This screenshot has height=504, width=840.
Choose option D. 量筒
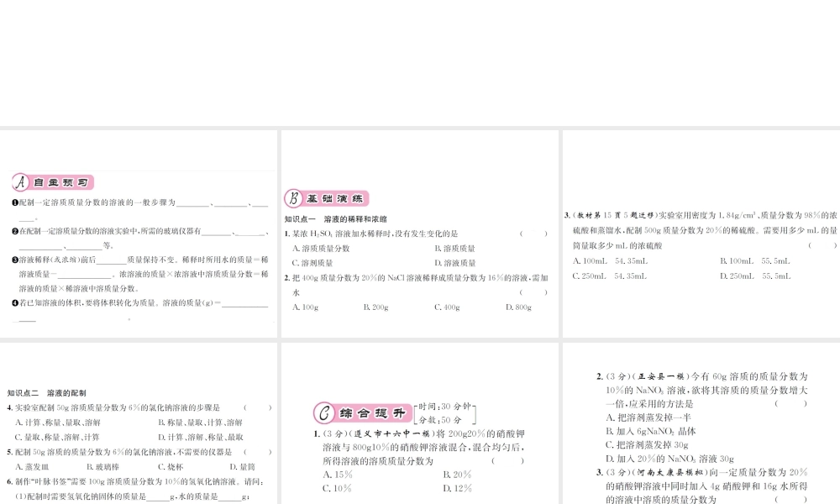[243, 467]
